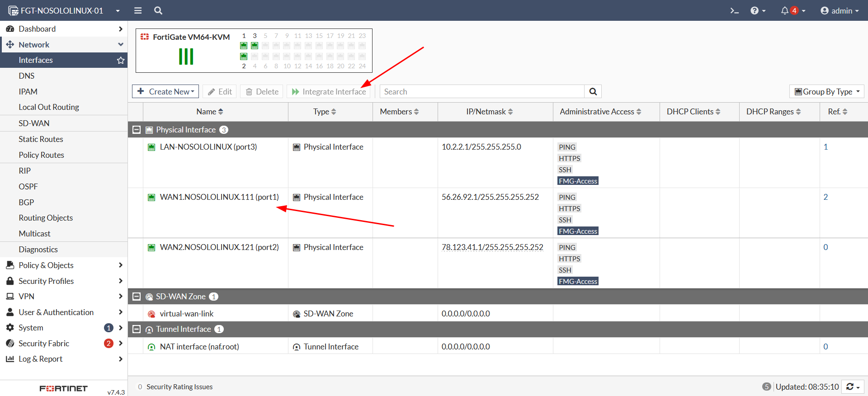This screenshot has width=868, height=396.
Task: Click the interface Search field
Action: point(482,91)
